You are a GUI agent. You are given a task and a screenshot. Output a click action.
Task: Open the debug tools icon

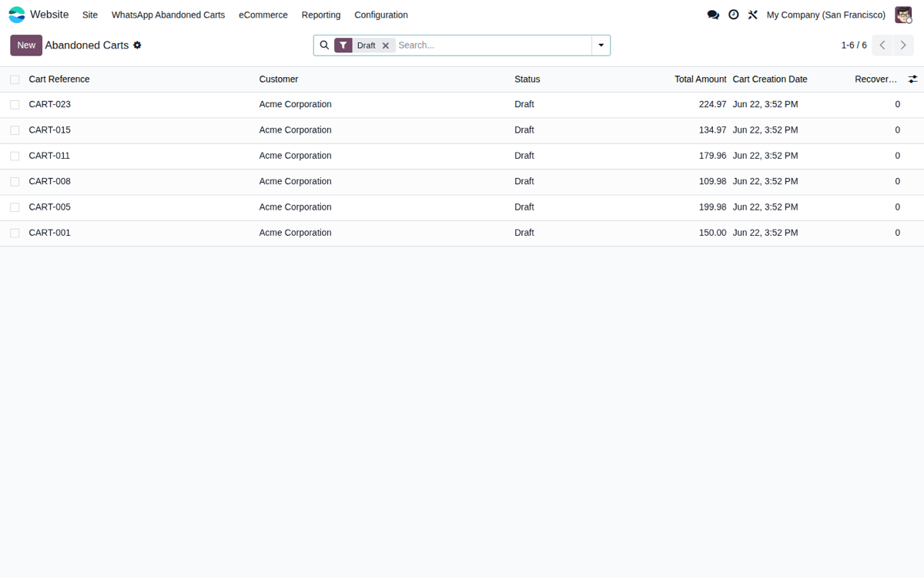coord(753,15)
